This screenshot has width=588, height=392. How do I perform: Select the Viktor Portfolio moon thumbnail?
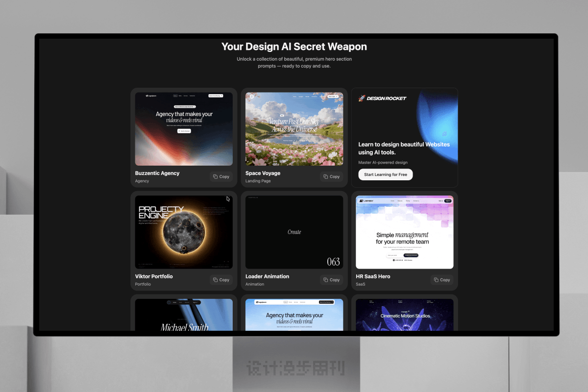tap(184, 232)
